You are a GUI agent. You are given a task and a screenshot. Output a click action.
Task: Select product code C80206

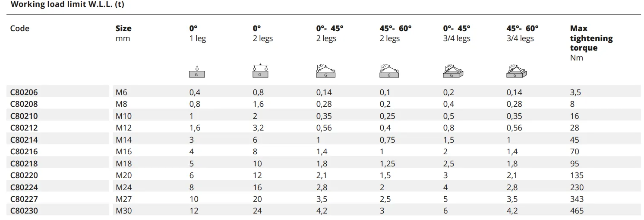[x=24, y=92]
